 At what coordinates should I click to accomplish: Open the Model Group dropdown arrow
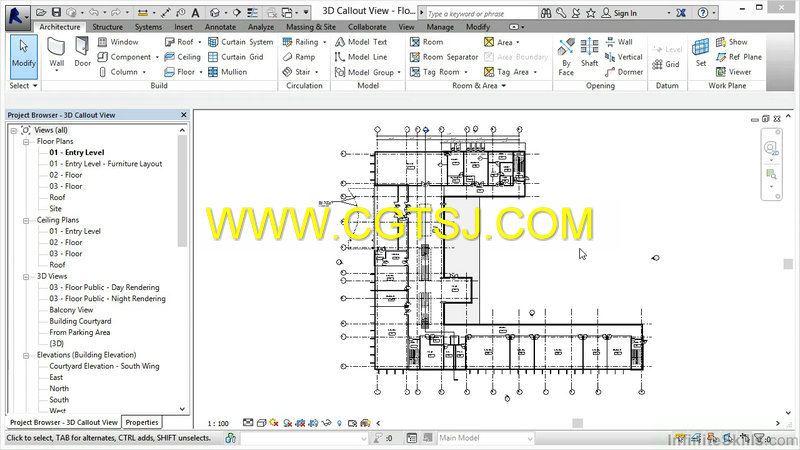[398, 72]
